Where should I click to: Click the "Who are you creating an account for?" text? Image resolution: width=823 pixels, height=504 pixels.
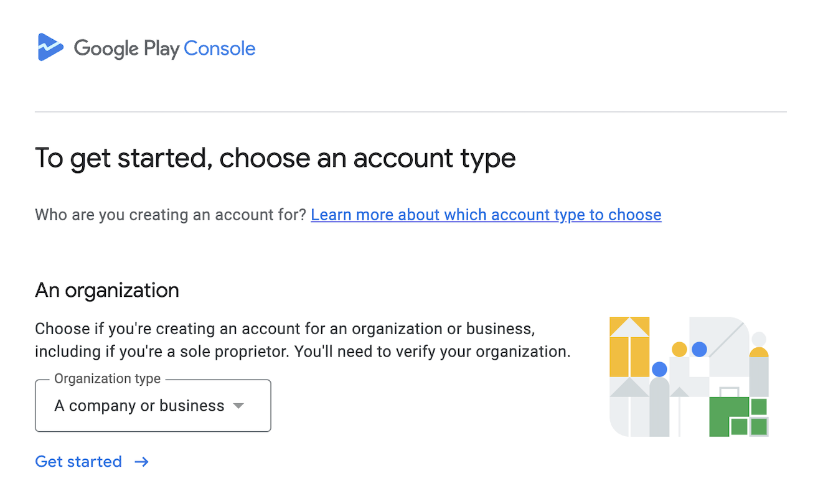[171, 215]
